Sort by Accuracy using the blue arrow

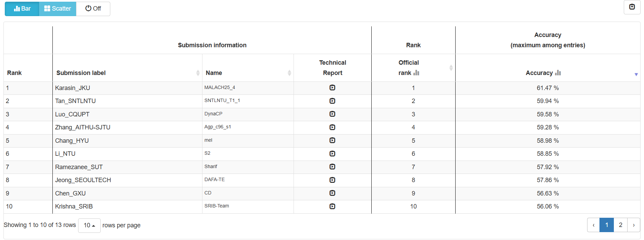click(636, 74)
